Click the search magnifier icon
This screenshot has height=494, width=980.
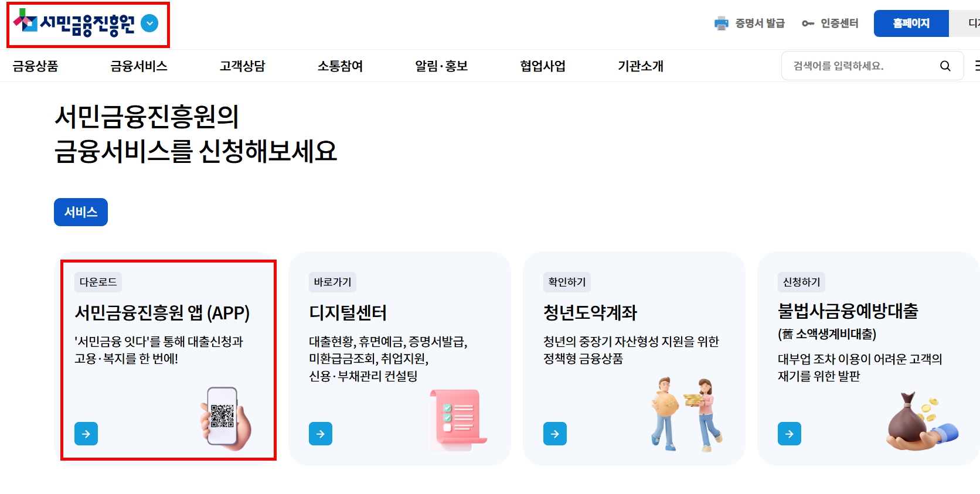pos(945,66)
